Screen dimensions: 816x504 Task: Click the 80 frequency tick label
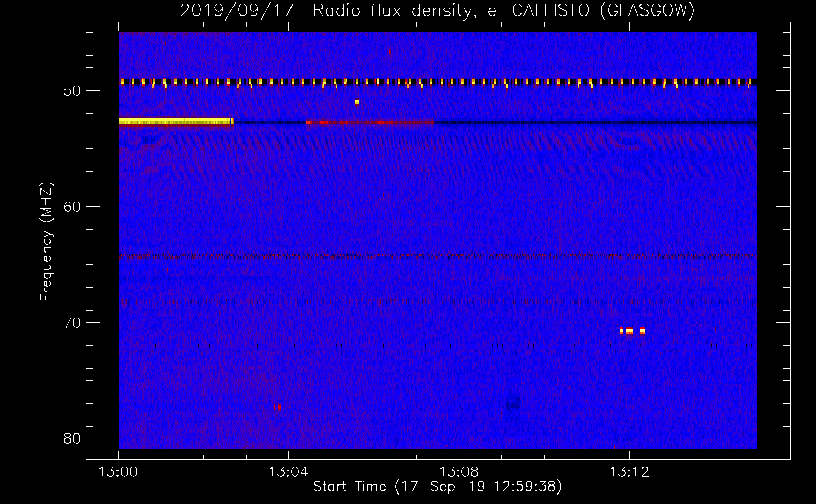[73, 438]
